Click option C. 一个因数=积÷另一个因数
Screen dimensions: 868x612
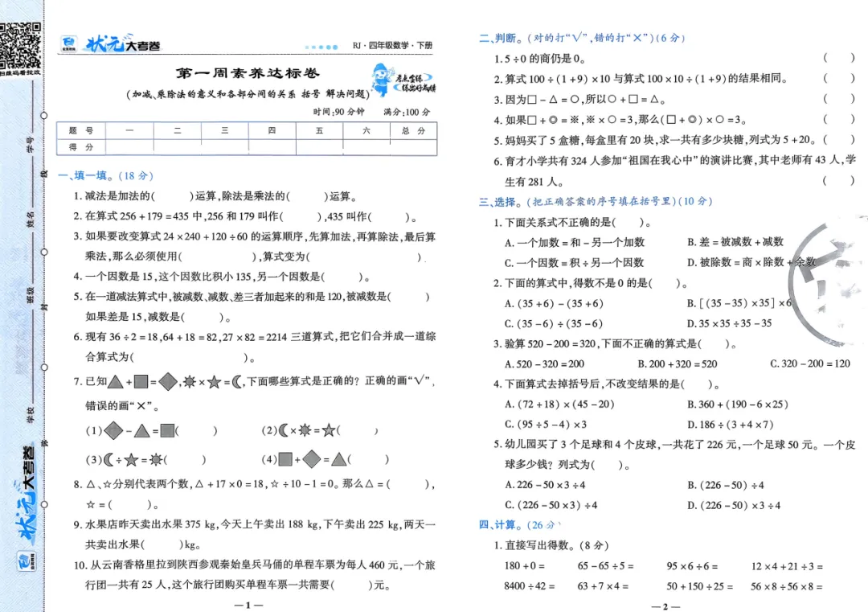coord(574,262)
